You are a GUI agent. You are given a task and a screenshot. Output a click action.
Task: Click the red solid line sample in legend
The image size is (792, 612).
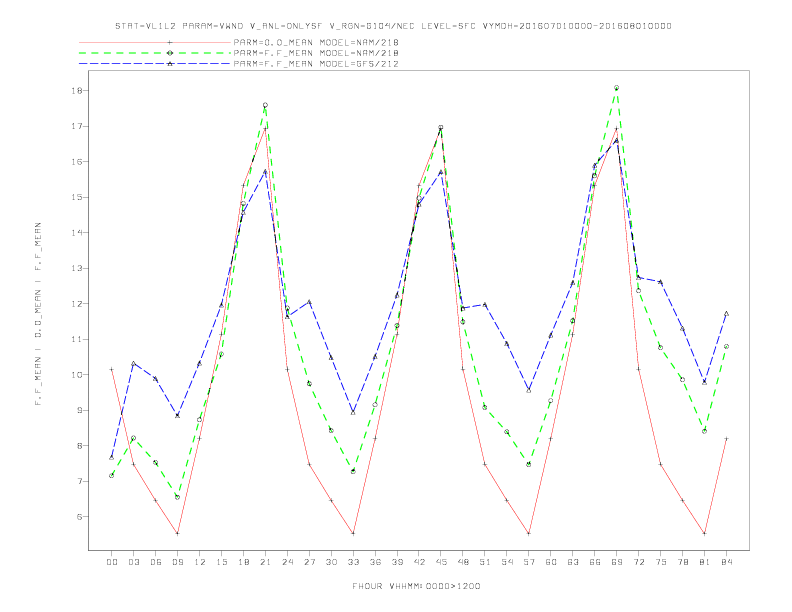(x=155, y=42)
